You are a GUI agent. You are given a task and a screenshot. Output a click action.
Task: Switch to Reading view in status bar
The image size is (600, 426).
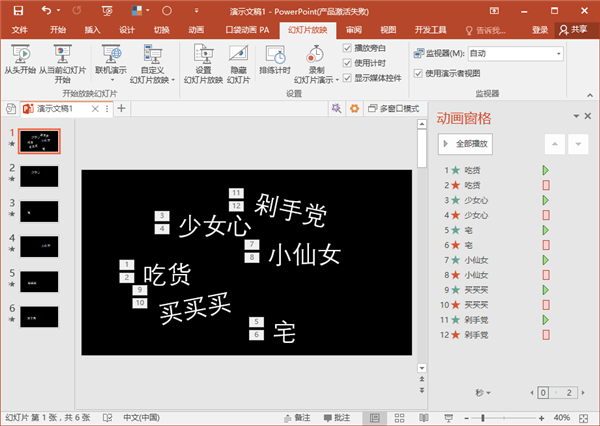424,418
